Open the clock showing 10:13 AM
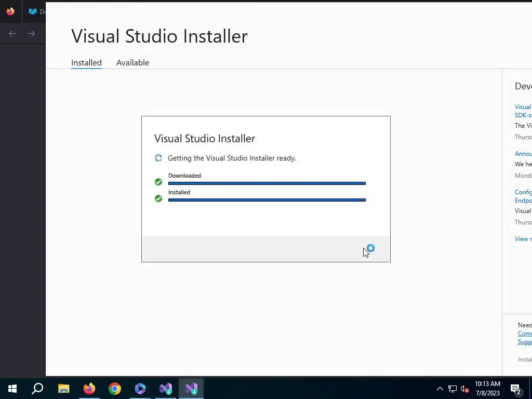This screenshot has height=399, width=532. click(x=487, y=389)
